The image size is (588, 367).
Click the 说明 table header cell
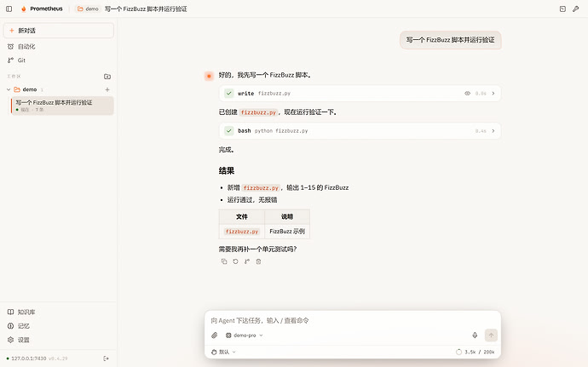tap(287, 216)
